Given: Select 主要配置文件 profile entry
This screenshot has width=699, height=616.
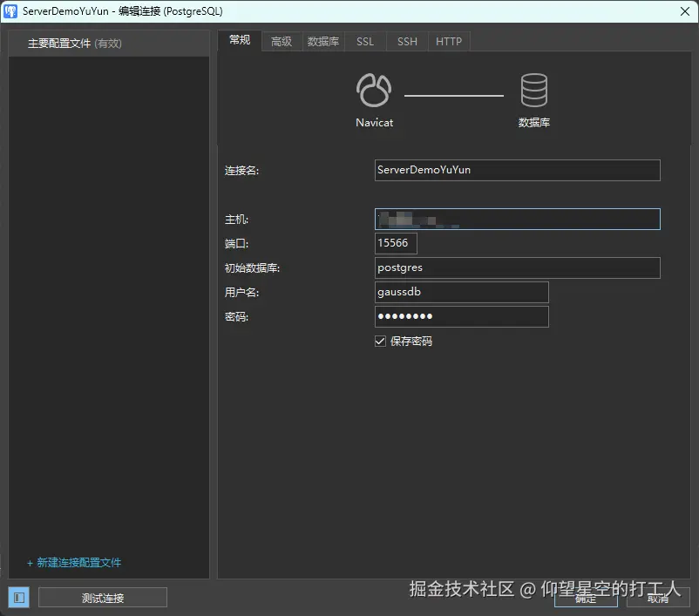Looking at the screenshot, I should click(109, 44).
